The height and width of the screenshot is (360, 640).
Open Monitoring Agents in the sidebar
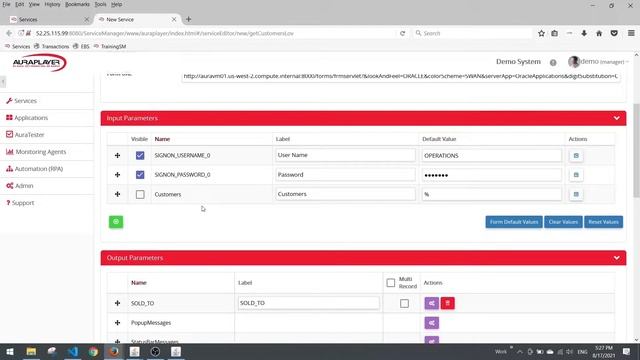point(36,152)
